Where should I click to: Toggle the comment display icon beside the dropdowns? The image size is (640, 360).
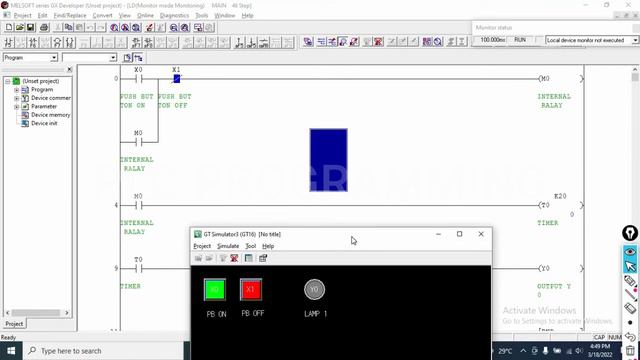pyautogui.click(x=127, y=58)
